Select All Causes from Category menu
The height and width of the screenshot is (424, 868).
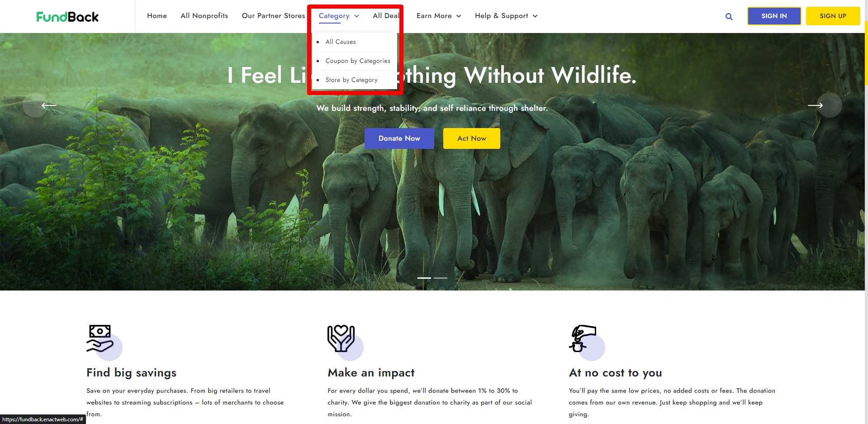point(341,42)
